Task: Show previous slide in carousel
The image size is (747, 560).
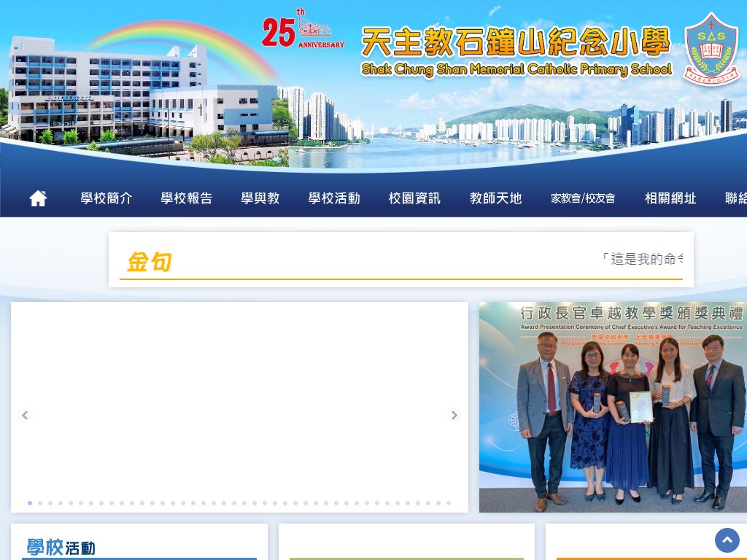Action: point(25,415)
